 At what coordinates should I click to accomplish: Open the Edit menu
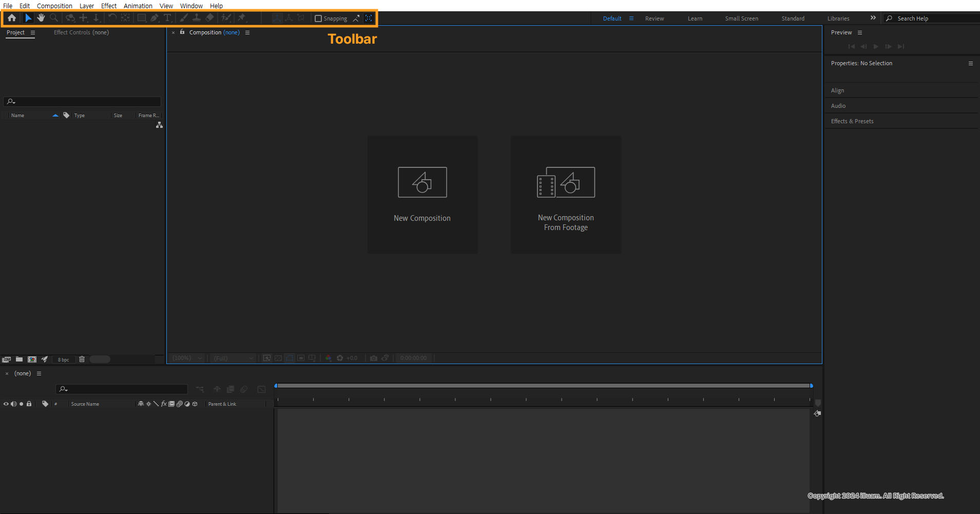coord(25,6)
